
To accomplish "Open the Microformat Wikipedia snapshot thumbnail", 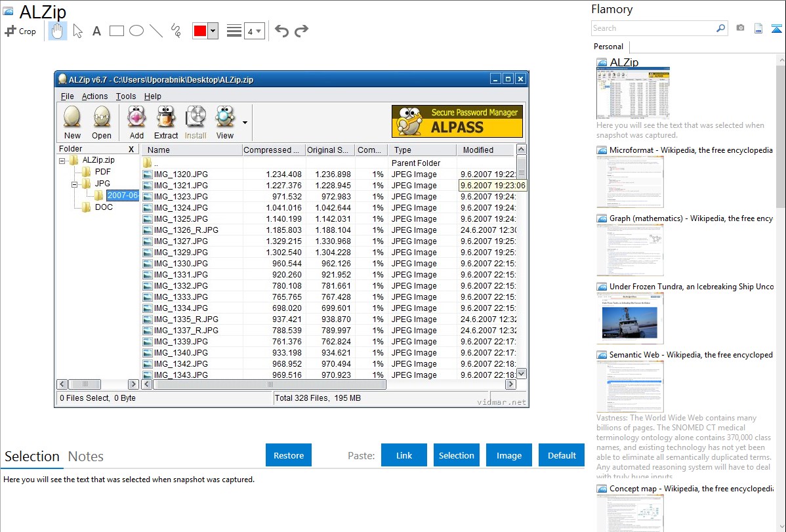I will point(630,182).
